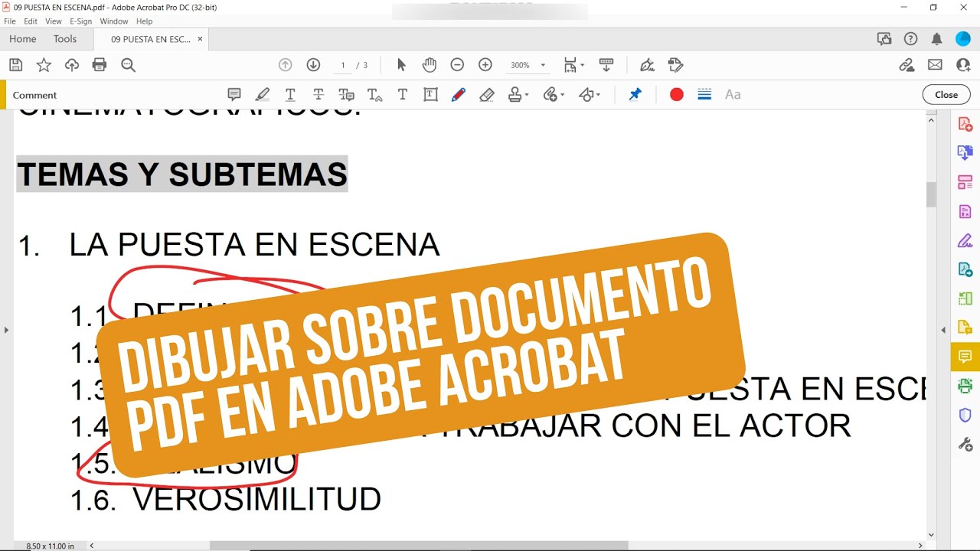Add a sticky note comment
Screen dimensions: 980x551
(234, 95)
